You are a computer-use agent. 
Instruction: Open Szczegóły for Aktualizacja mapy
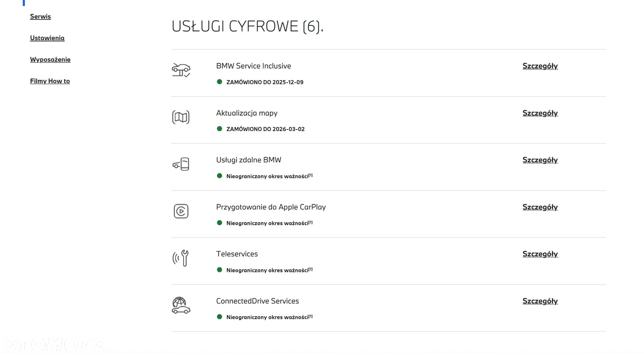[540, 113]
